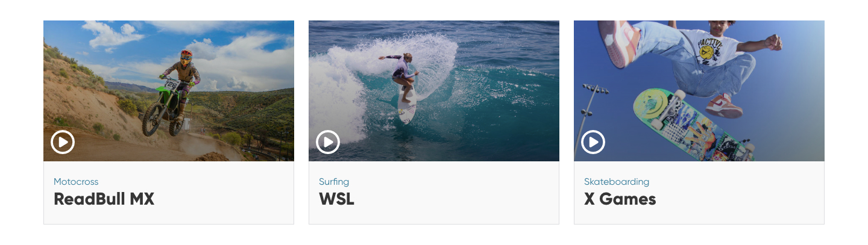Viewport: 868px width, 245px height.
Task: Open the Skateboarding category link
Action: pos(617,182)
